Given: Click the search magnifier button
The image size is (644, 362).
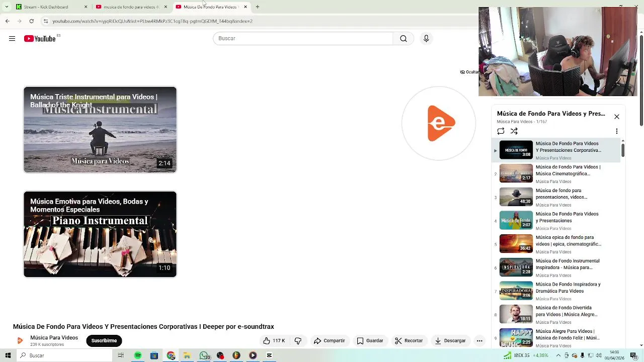Looking at the screenshot, I should pyautogui.click(x=404, y=39).
